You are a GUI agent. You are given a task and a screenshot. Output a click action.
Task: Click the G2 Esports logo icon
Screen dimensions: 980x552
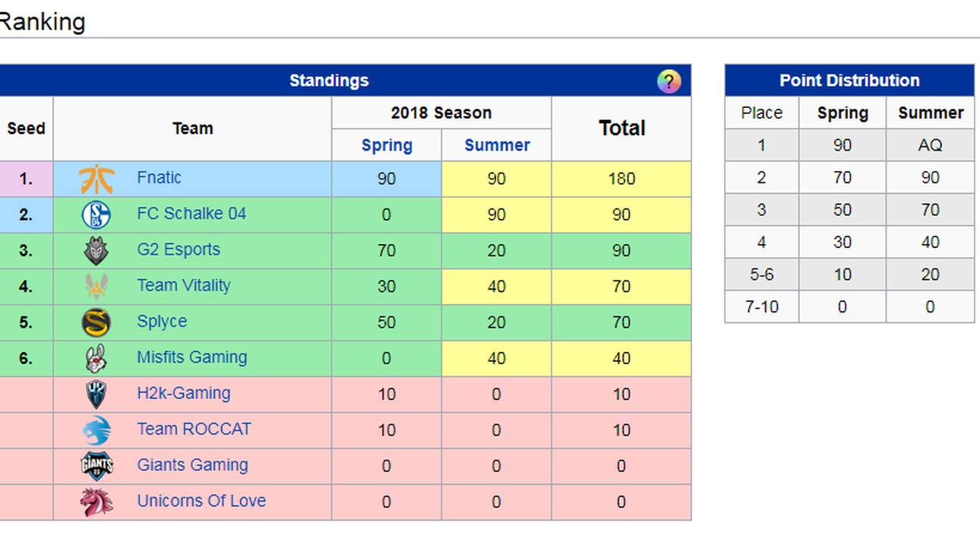point(96,250)
